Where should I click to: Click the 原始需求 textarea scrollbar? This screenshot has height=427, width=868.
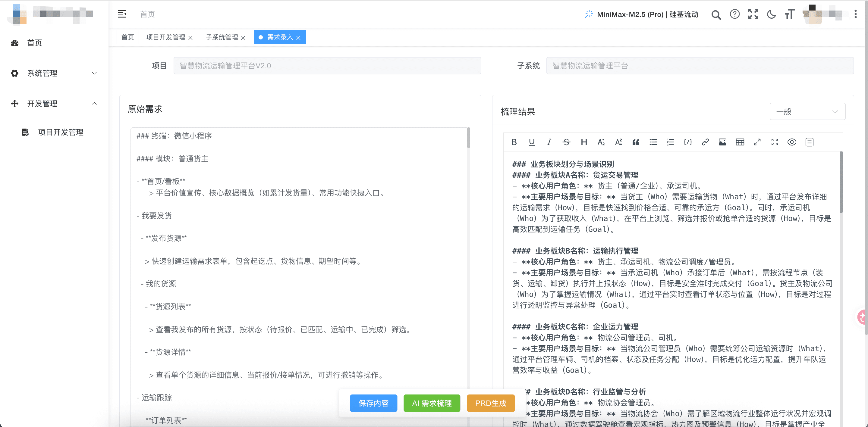468,138
